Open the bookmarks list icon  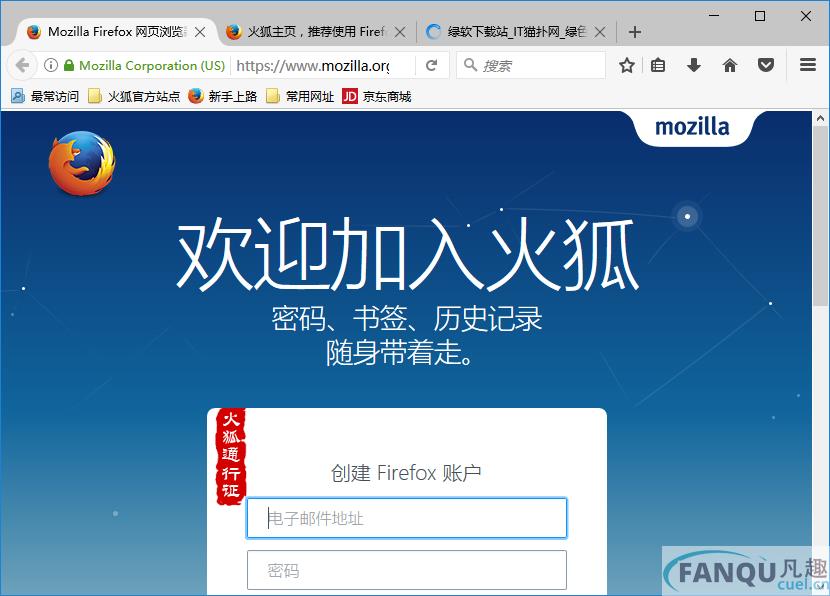click(x=658, y=66)
